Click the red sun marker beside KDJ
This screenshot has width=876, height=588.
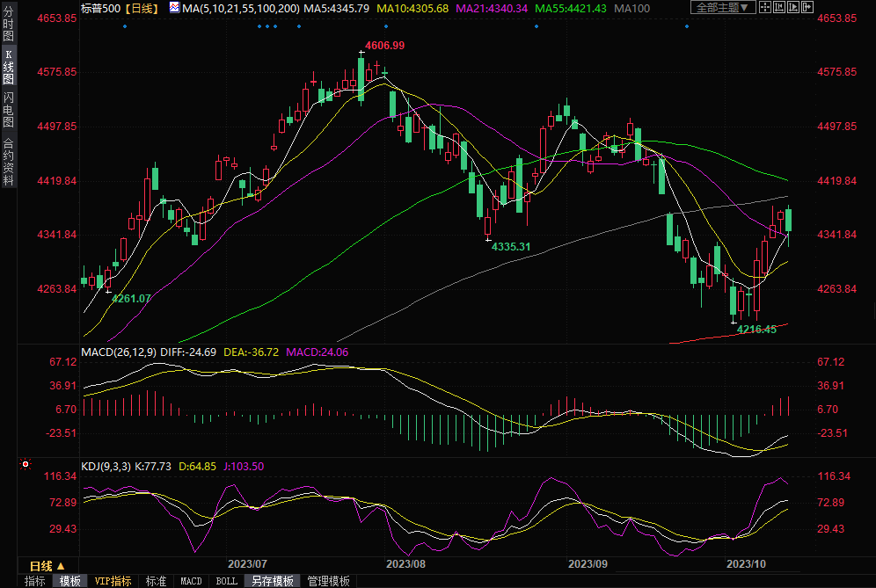(x=26, y=463)
